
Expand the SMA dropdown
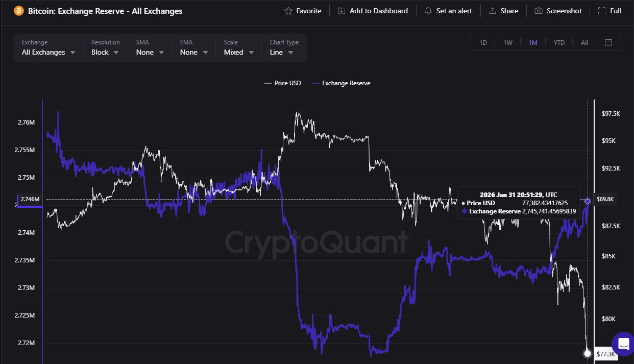pos(150,52)
